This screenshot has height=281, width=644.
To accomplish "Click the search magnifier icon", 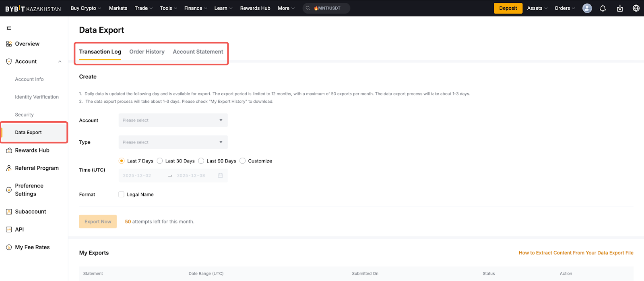I will click(x=308, y=8).
